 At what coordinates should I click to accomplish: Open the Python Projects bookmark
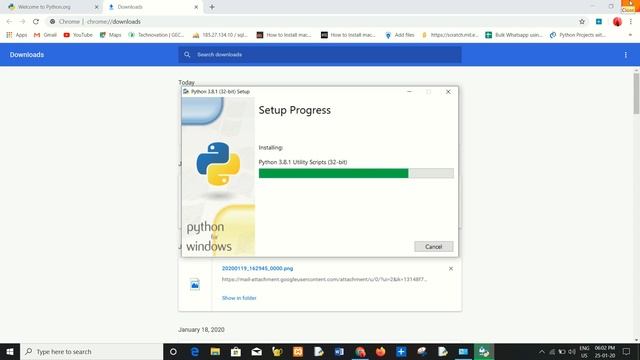[579, 35]
